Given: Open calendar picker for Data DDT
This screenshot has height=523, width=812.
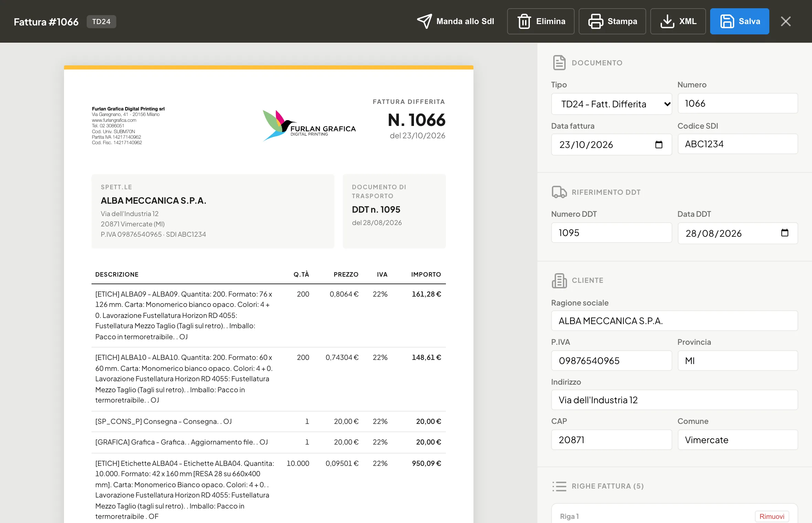Looking at the screenshot, I should coord(784,233).
